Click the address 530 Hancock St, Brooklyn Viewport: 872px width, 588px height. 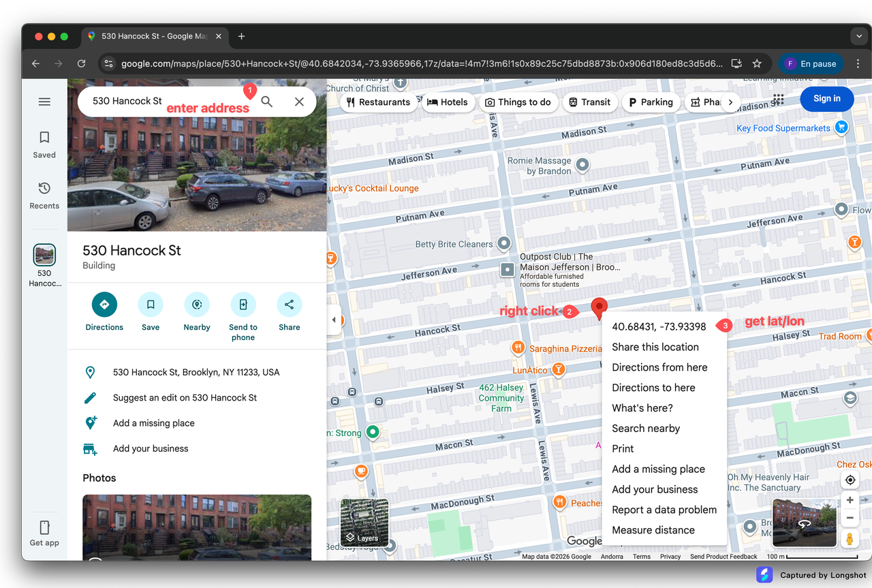197,373
